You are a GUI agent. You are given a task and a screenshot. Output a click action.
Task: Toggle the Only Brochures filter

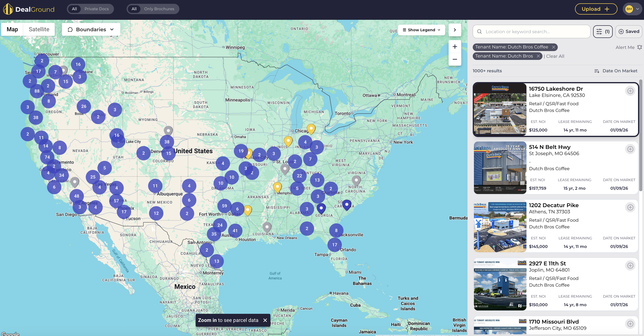click(159, 9)
